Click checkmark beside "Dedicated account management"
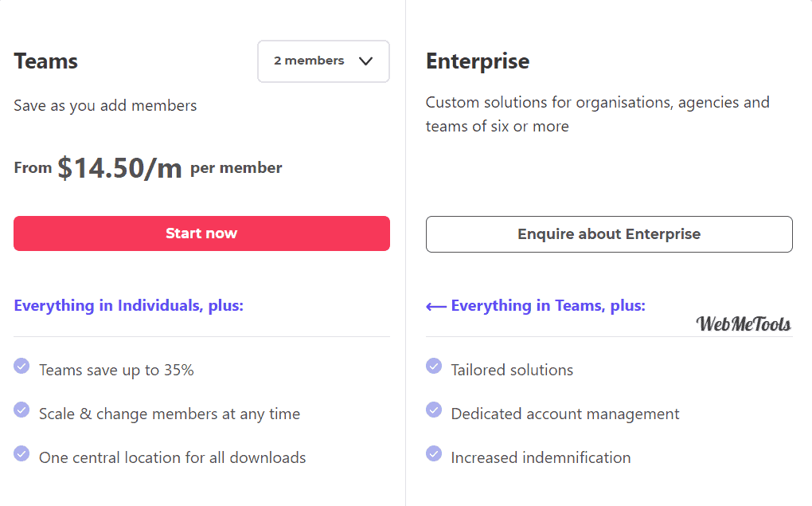The image size is (812, 506). click(434, 410)
